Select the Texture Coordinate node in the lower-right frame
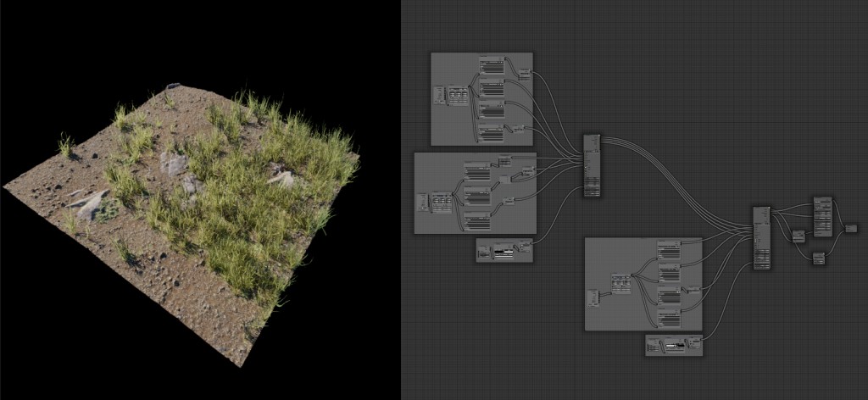 (x=593, y=298)
